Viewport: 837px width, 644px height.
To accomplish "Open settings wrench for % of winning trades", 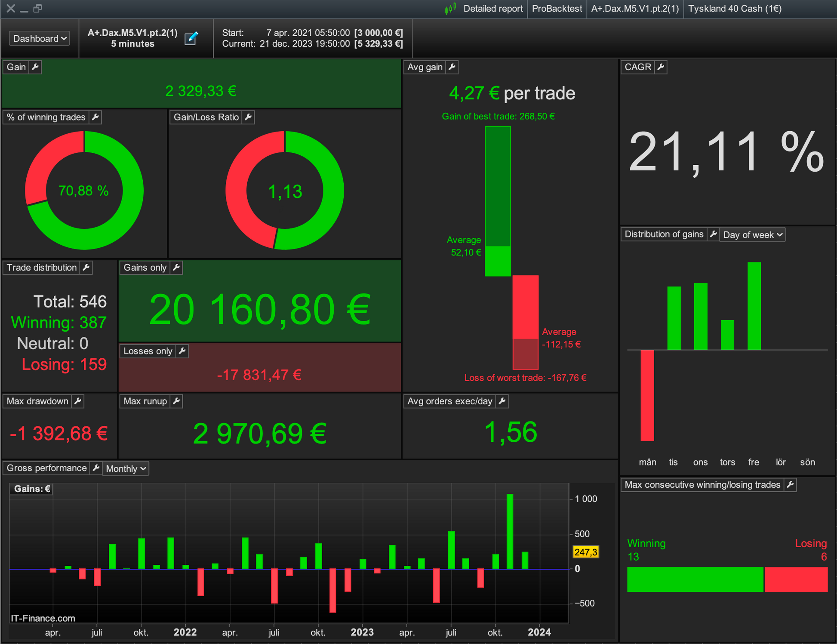I will (x=95, y=117).
